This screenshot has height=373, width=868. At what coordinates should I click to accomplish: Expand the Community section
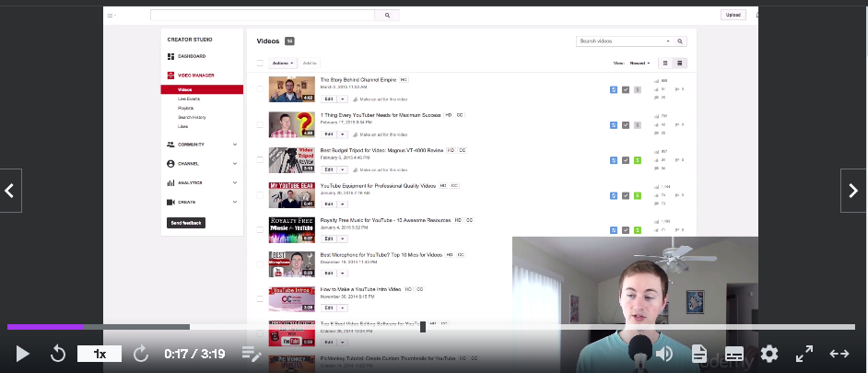[235, 145]
